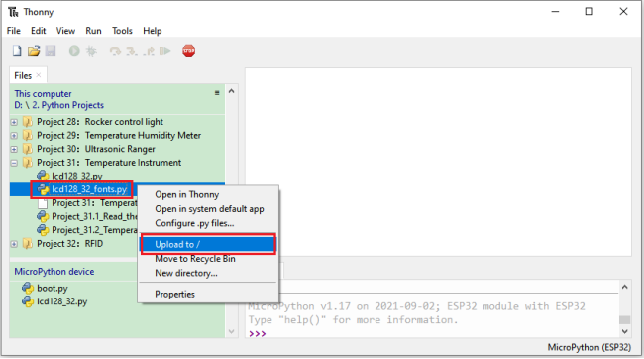
Task: Select the Project 30: Ultrasonic Ranger row
Action: pyautogui.click(x=118, y=149)
